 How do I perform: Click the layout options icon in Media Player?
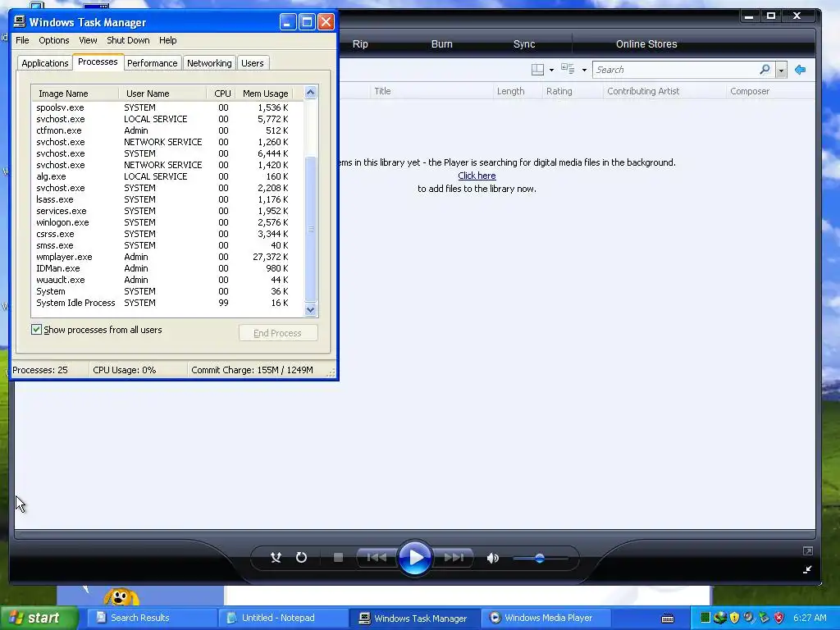[x=537, y=70]
